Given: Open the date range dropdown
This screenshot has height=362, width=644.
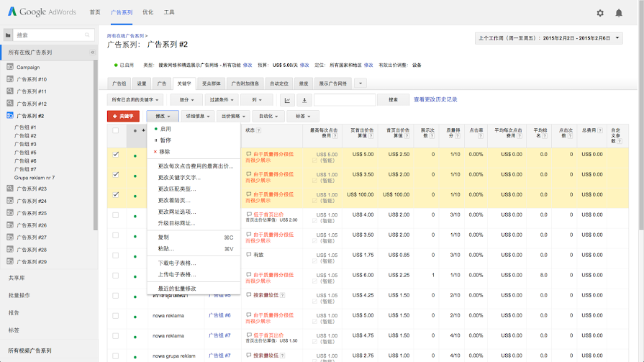Looking at the screenshot, I should click(x=548, y=38).
